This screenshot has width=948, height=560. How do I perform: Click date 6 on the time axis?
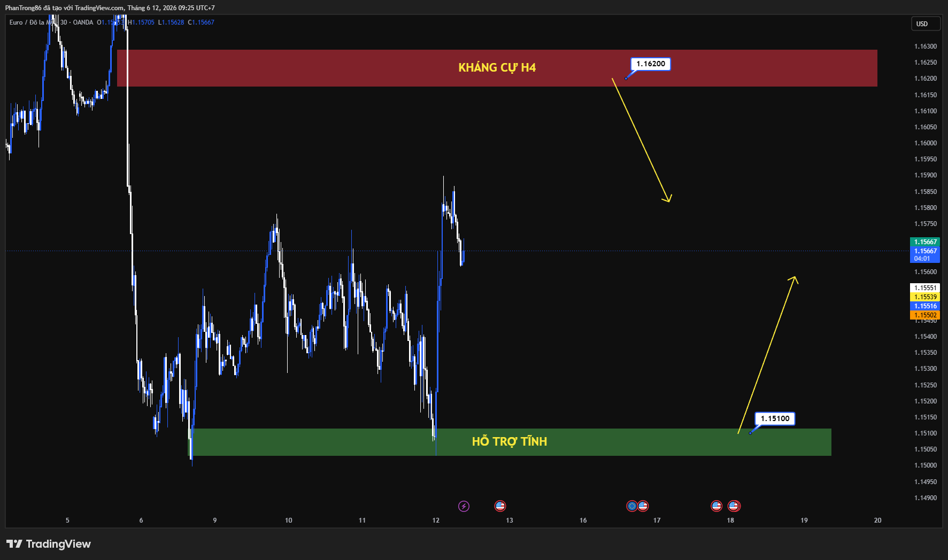tap(141, 520)
